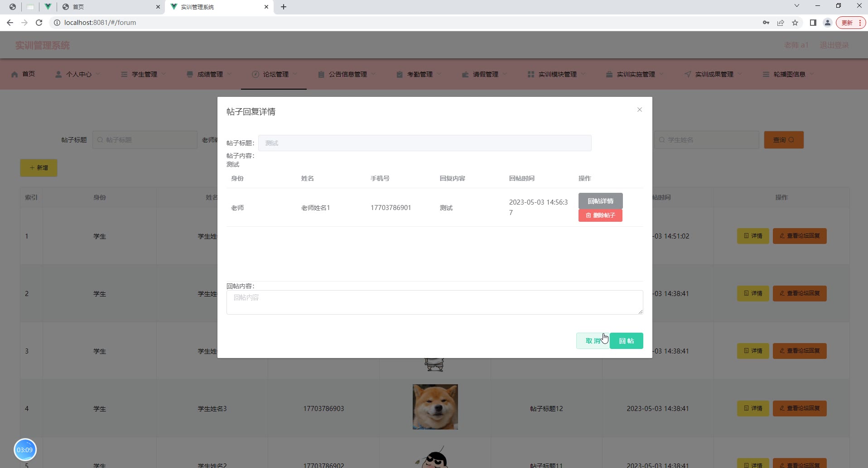Click the clock icon beside 论坛管理

pos(256,74)
